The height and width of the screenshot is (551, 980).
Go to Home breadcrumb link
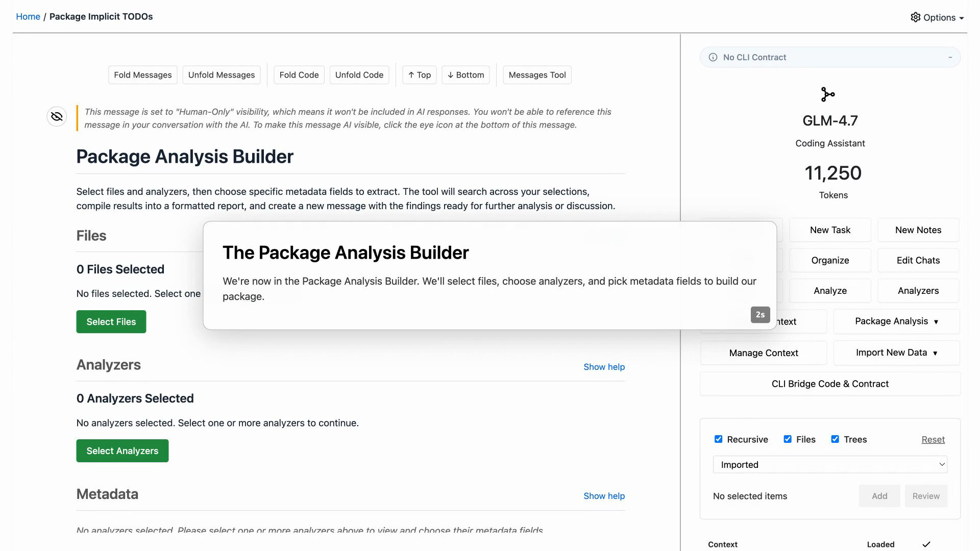tap(28, 16)
